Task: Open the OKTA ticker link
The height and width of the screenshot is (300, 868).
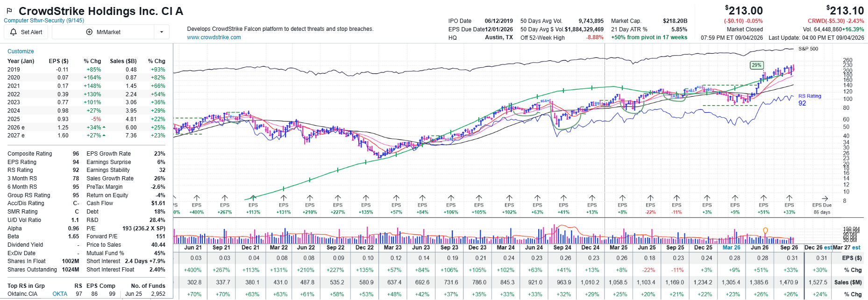Action: pyautogui.click(x=60, y=294)
